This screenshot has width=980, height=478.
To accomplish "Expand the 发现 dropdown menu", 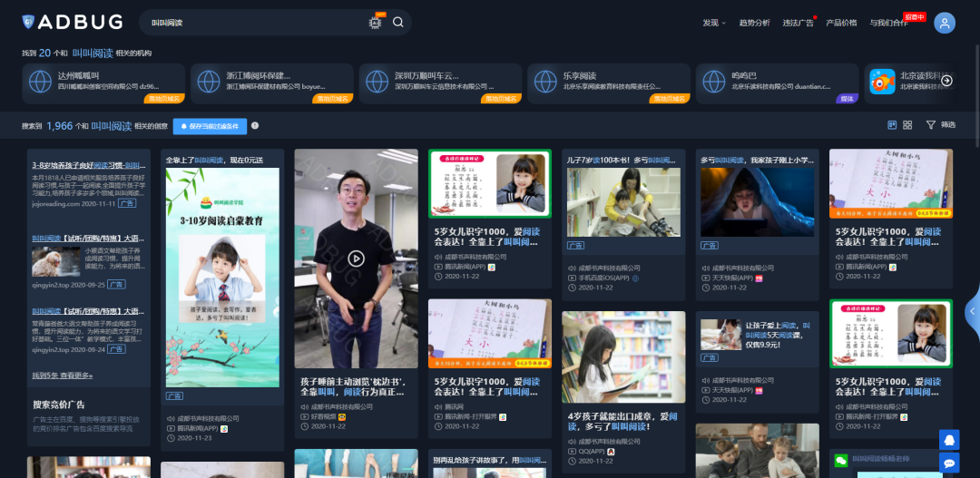I will coord(713,23).
